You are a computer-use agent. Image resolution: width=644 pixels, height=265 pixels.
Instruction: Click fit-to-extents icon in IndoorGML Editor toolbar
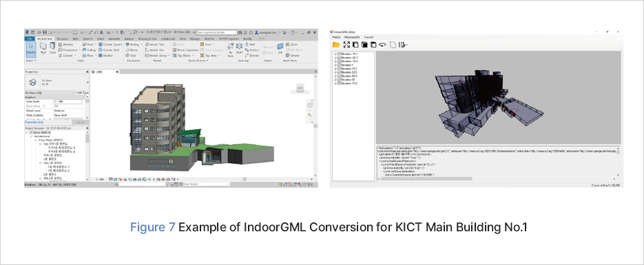pos(346,45)
